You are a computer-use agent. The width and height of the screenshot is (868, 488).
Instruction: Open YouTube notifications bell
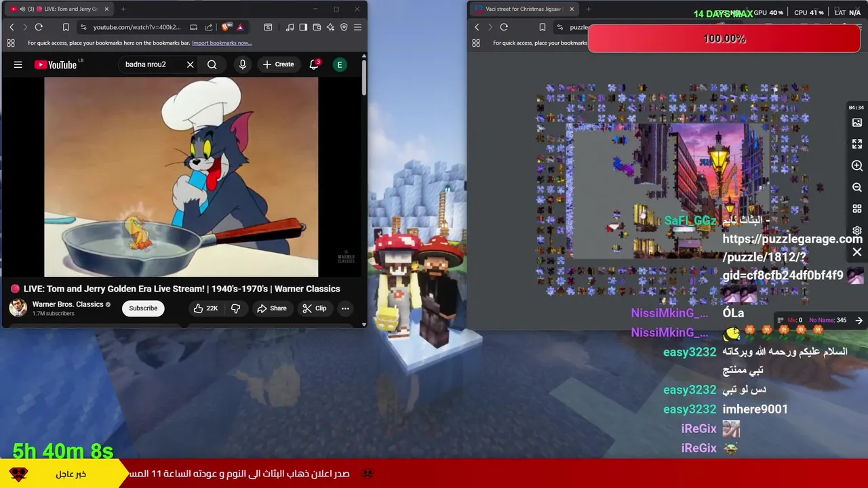pos(314,64)
